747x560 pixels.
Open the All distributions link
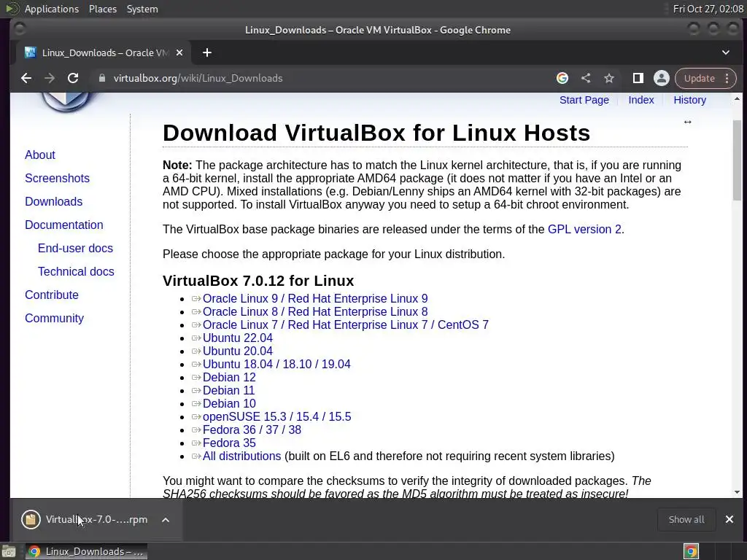(x=241, y=456)
